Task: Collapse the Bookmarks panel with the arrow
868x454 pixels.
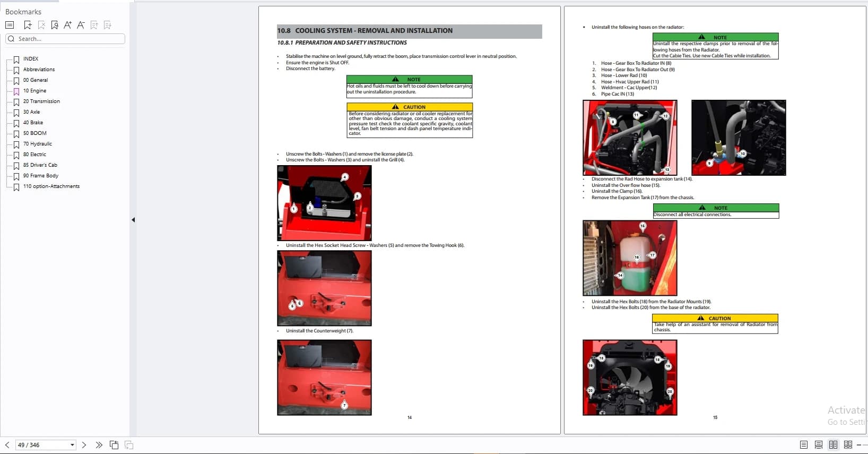Action: pos(133,220)
